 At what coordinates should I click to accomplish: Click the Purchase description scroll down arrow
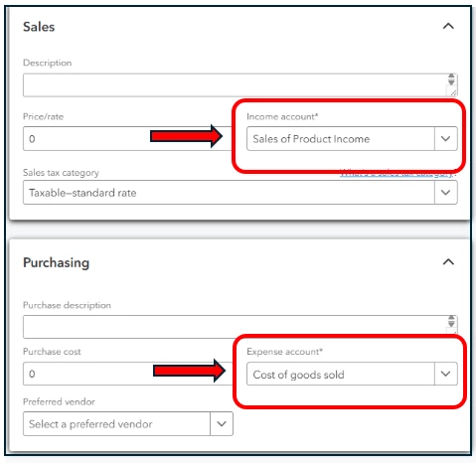coord(451,324)
